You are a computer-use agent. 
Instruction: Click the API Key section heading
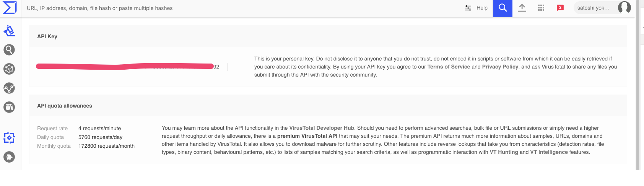(47, 36)
